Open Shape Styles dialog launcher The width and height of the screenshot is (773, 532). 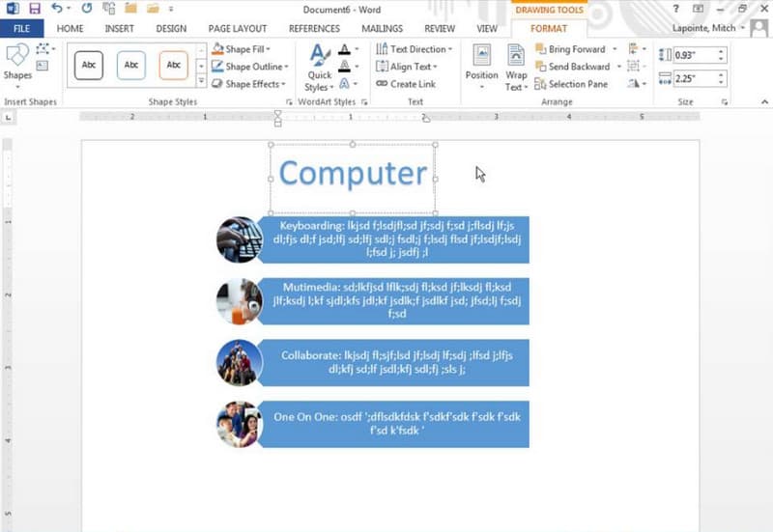(289, 102)
